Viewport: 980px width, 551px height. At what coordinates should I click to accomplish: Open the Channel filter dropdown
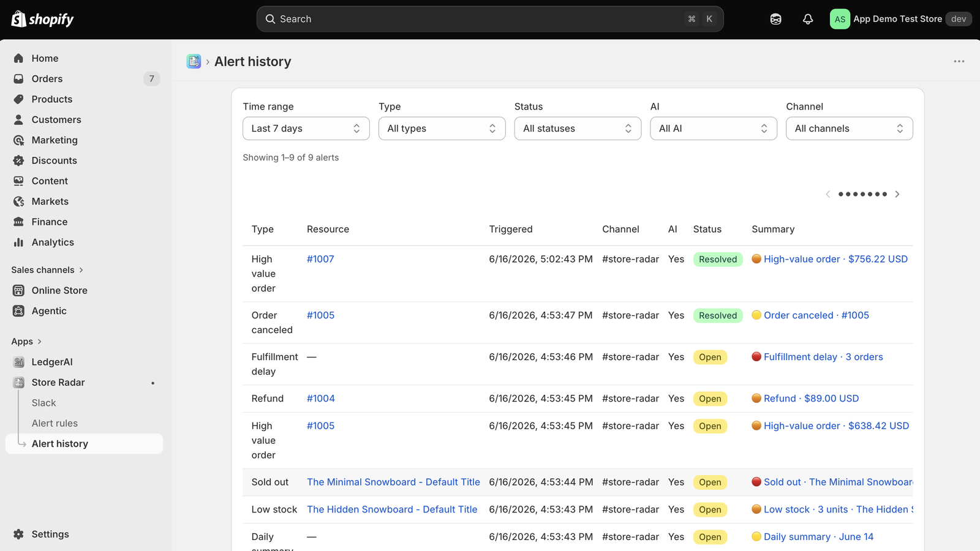850,129
